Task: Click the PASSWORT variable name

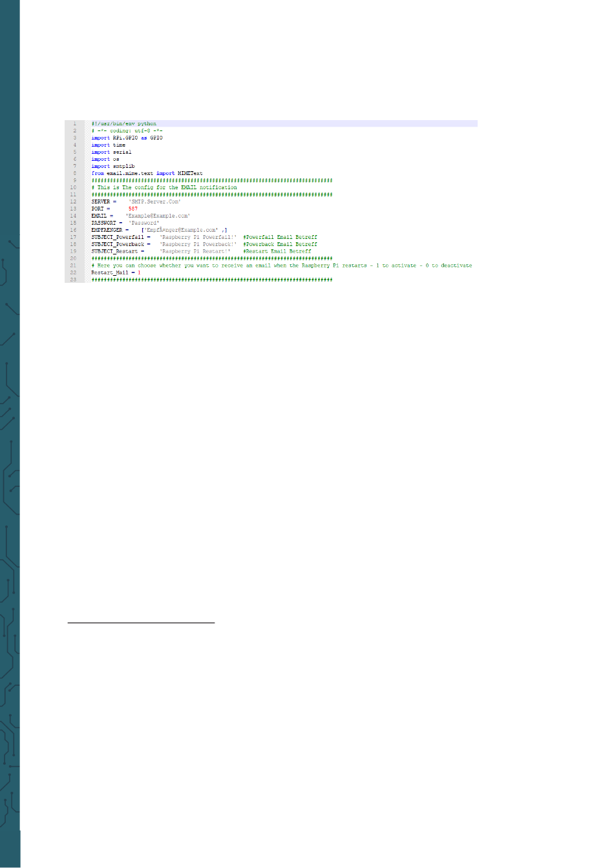Action: 103,223
